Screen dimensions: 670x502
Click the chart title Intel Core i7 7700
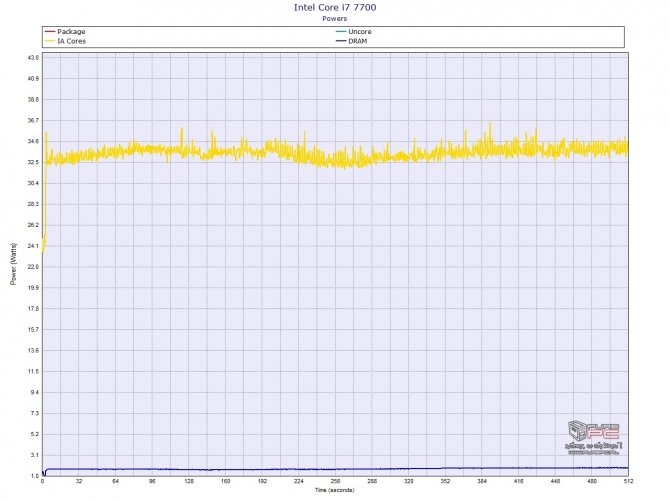click(x=335, y=7)
